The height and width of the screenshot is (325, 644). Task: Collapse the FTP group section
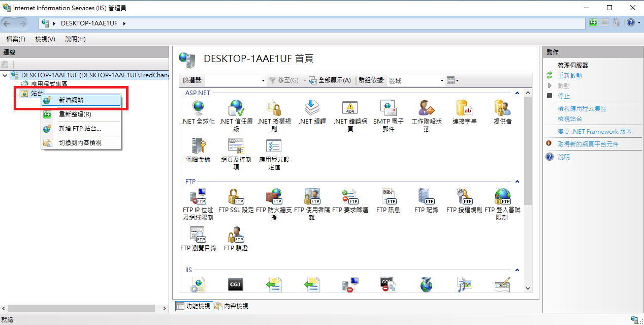517,182
